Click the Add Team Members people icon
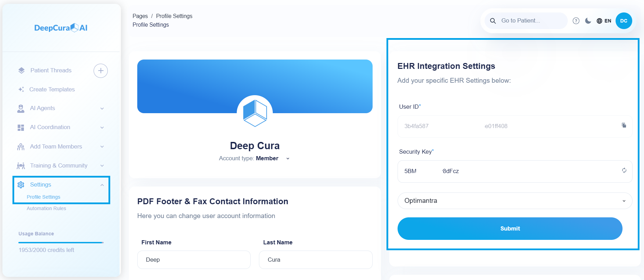 pos(21,147)
